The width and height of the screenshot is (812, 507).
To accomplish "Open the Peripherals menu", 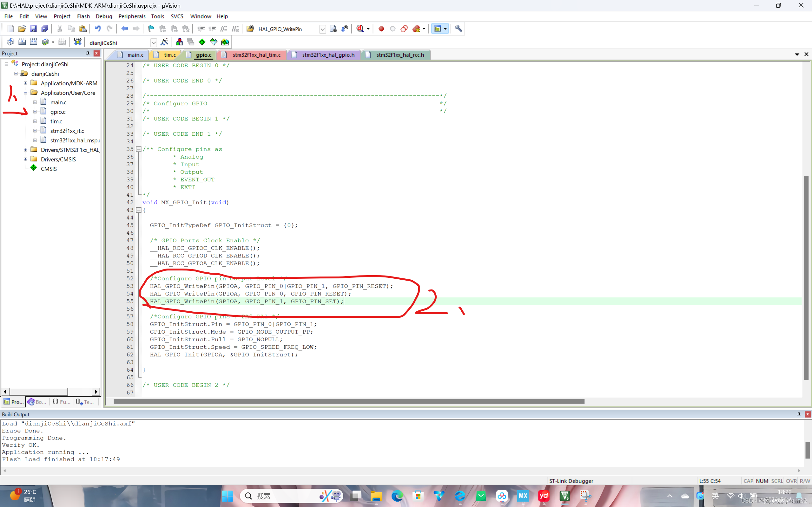I will click(132, 16).
